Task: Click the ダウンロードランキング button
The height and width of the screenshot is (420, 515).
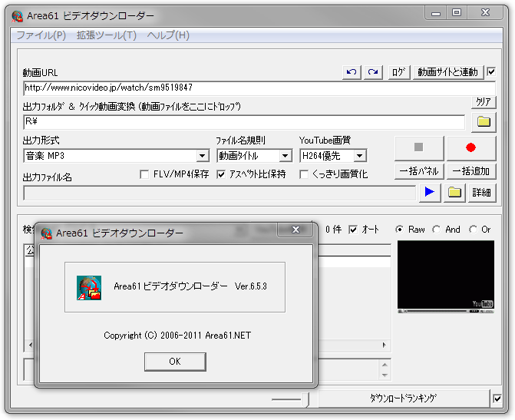Action: pyautogui.click(x=404, y=399)
